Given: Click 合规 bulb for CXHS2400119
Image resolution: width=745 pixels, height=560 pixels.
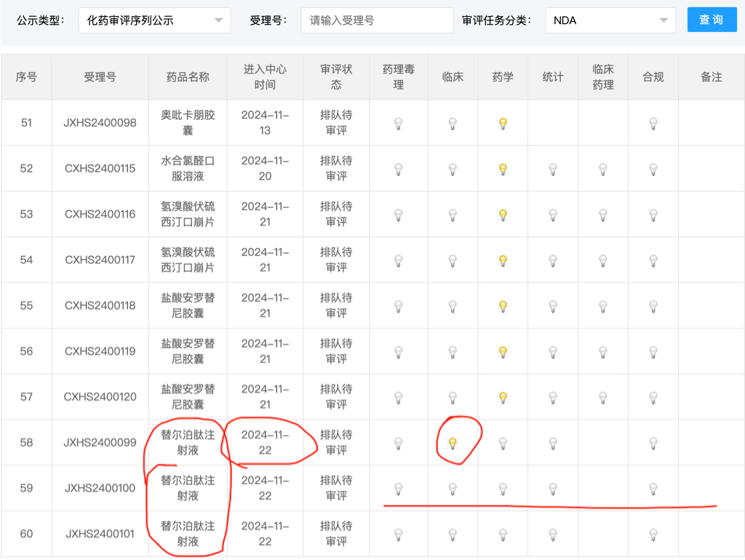Looking at the screenshot, I should [653, 352].
